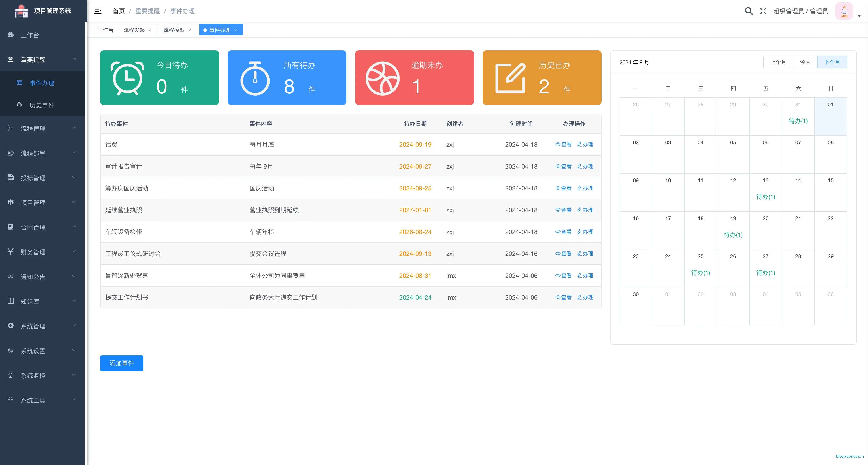Click the 添加事件 button
Viewport: 868px width, 465px height.
122,363
